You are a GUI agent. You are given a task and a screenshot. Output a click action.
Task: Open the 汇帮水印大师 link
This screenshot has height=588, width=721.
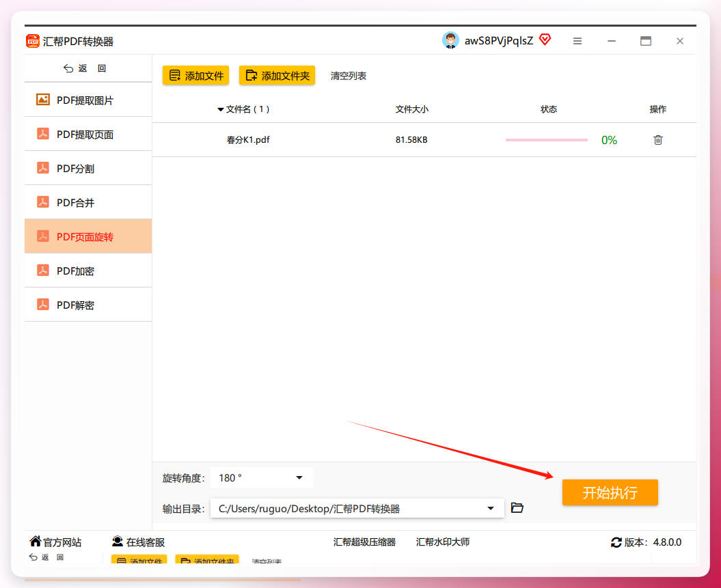pos(443,542)
